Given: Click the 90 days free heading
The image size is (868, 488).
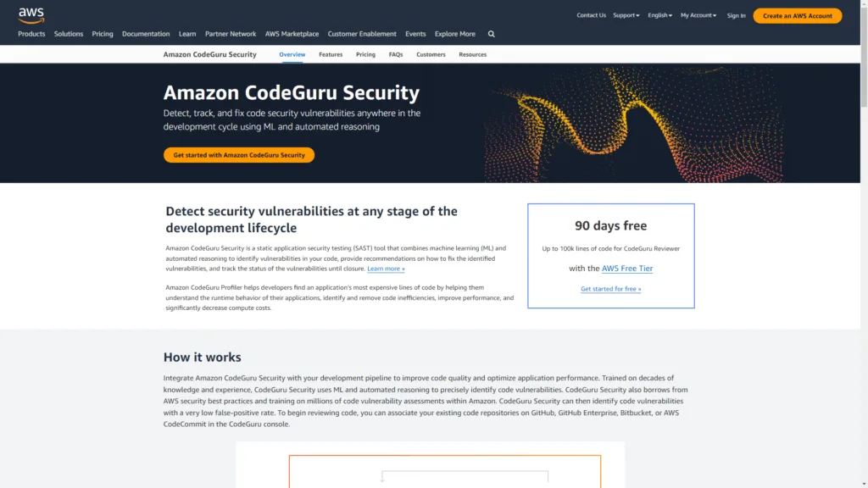Looking at the screenshot, I should pos(610,225).
